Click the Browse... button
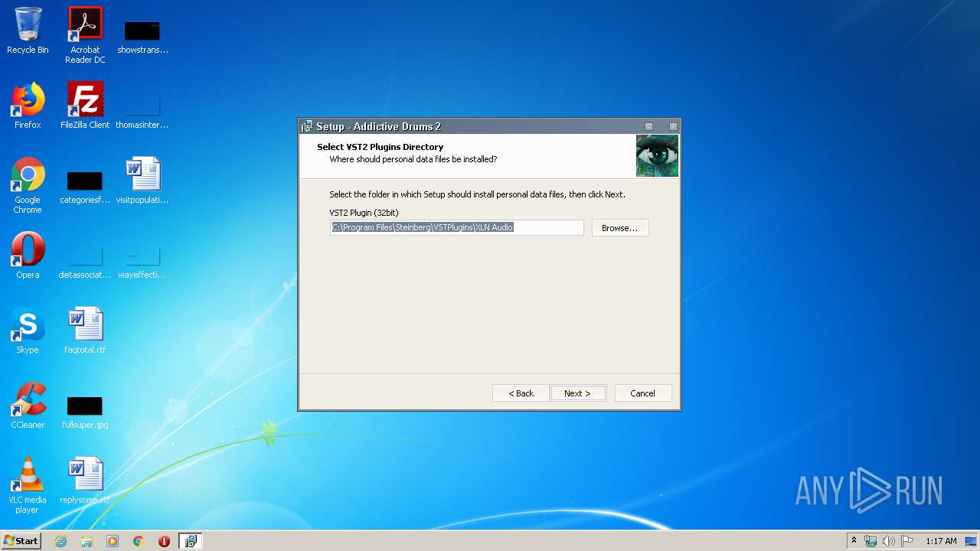 tap(620, 228)
